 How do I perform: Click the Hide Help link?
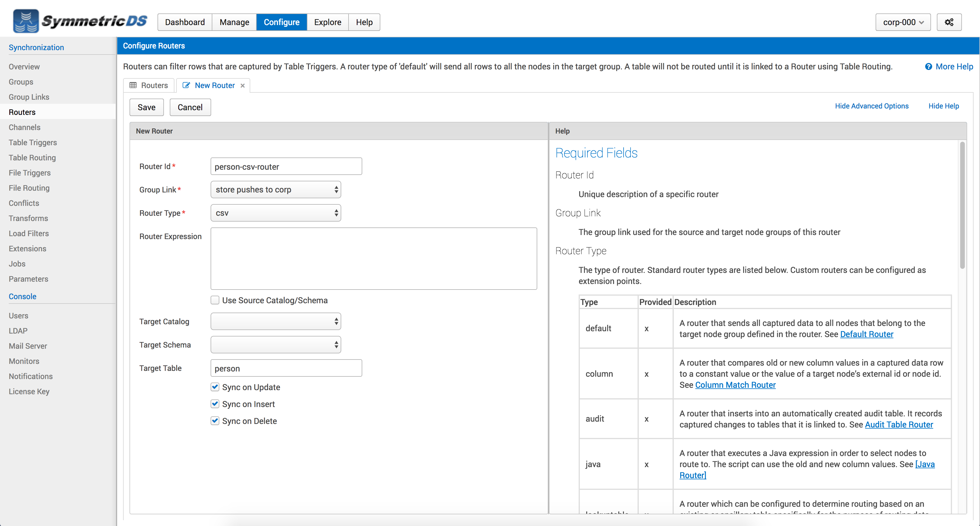click(944, 106)
